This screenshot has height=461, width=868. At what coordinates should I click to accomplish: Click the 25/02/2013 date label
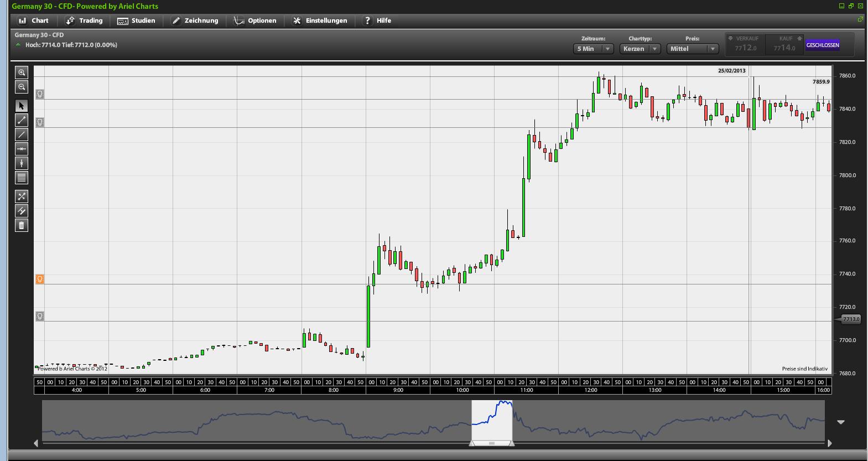[x=732, y=71]
